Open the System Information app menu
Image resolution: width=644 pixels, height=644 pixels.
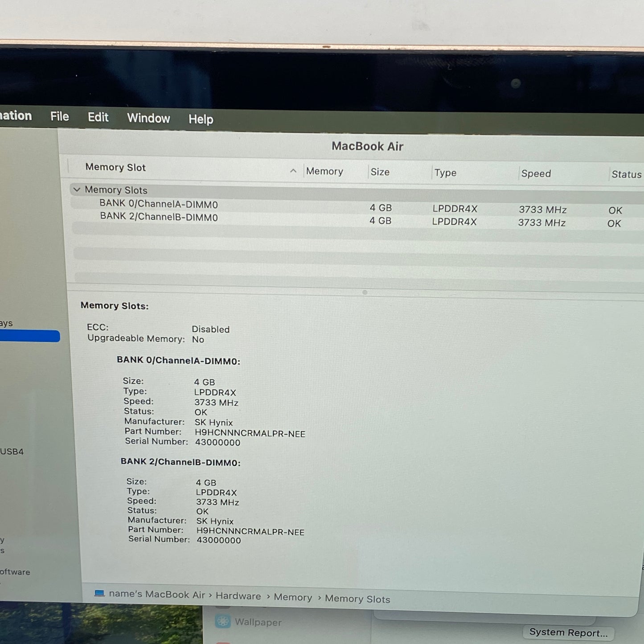click(16, 116)
